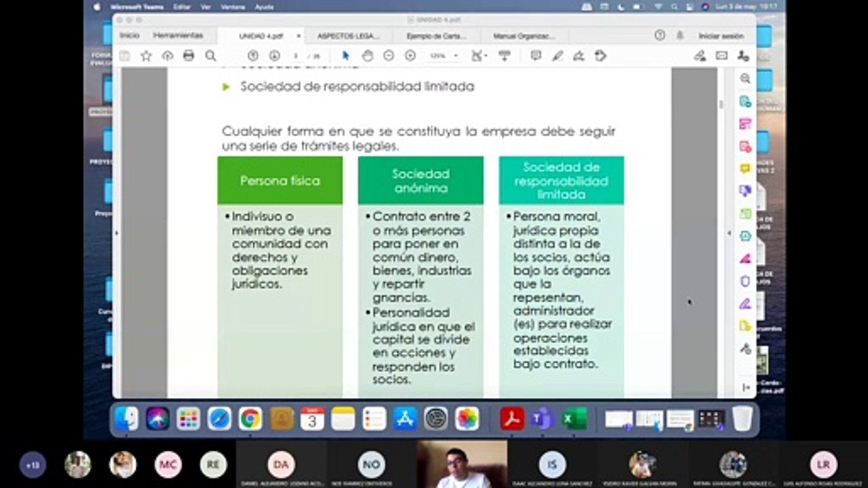Go to the previous page arrow

253,56
